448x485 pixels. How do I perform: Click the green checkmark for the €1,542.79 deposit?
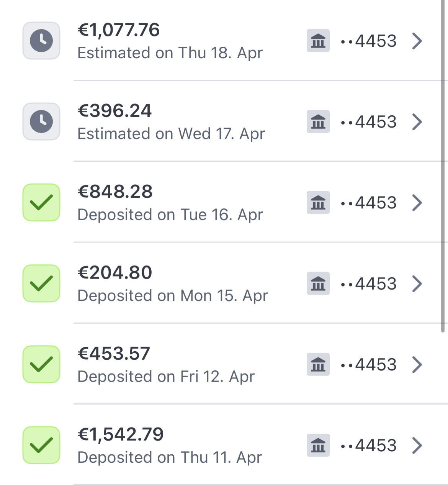tap(41, 445)
